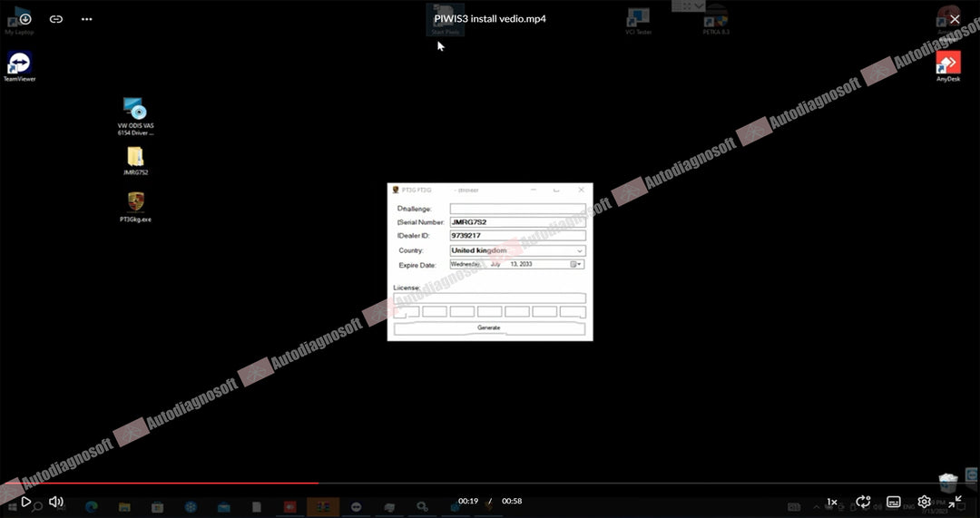Click the Windows Start button in the taskbar
980x518 pixels.
click(12, 507)
